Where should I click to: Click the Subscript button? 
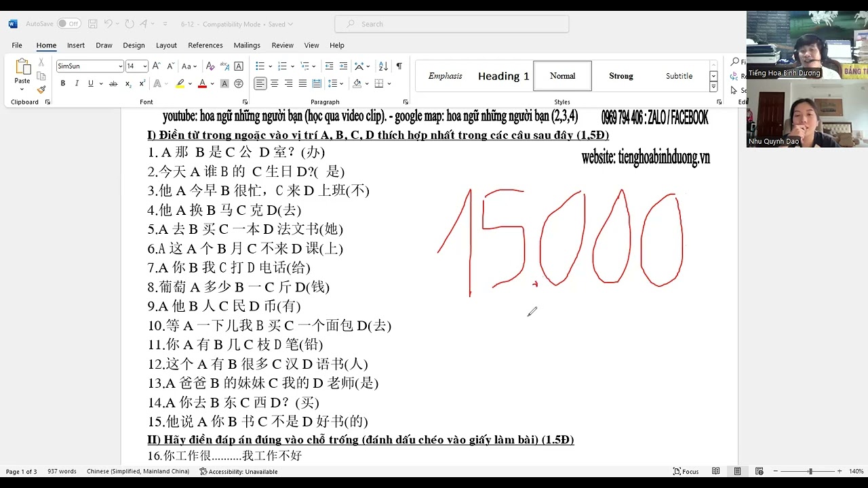(129, 83)
